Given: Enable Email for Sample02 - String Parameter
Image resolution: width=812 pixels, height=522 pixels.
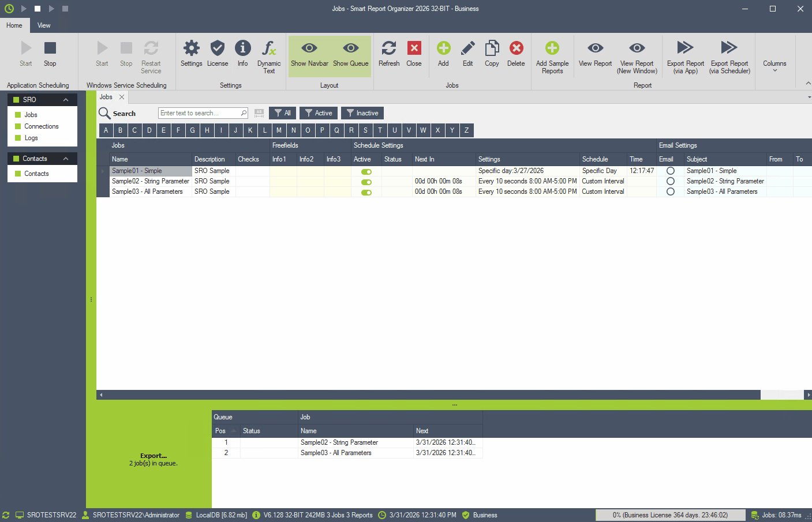Looking at the screenshot, I should [670, 181].
